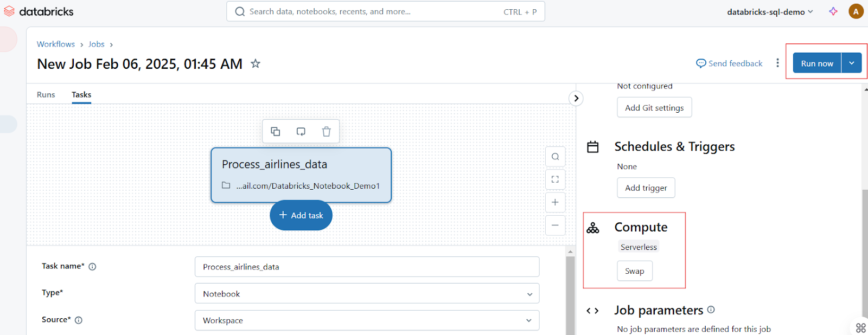Viewport: 868px width, 335px height.
Task: Switch to the Runs tab
Action: coord(46,94)
